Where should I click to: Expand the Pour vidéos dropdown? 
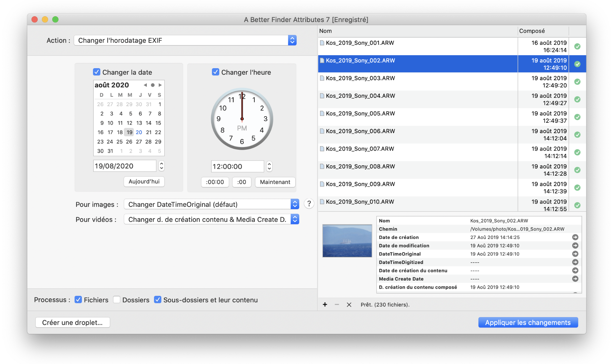click(211, 220)
